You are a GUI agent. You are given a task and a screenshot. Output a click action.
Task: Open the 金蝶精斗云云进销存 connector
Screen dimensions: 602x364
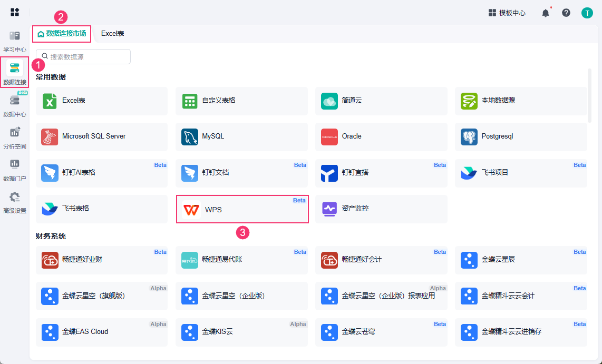[x=521, y=332]
